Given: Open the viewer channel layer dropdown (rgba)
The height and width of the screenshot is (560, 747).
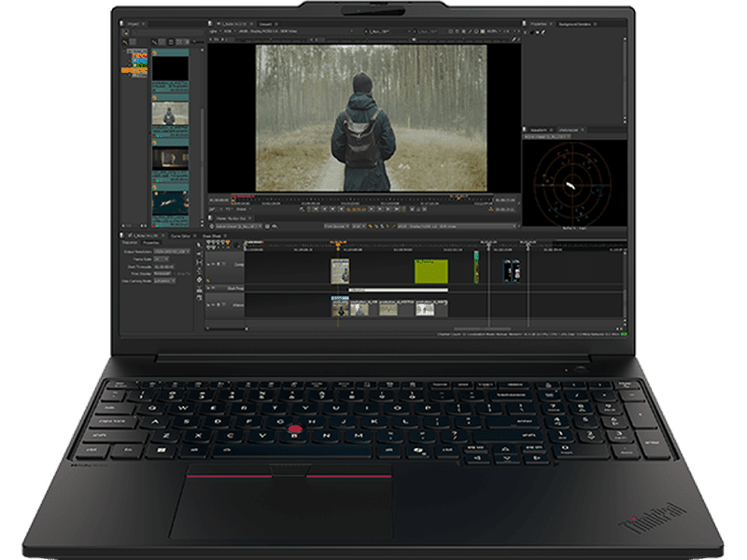Looking at the screenshot, I should (x=214, y=32).
